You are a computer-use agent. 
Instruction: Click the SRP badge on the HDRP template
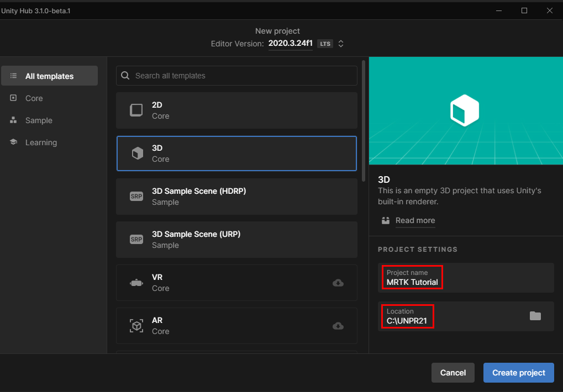tap(136, 196)
